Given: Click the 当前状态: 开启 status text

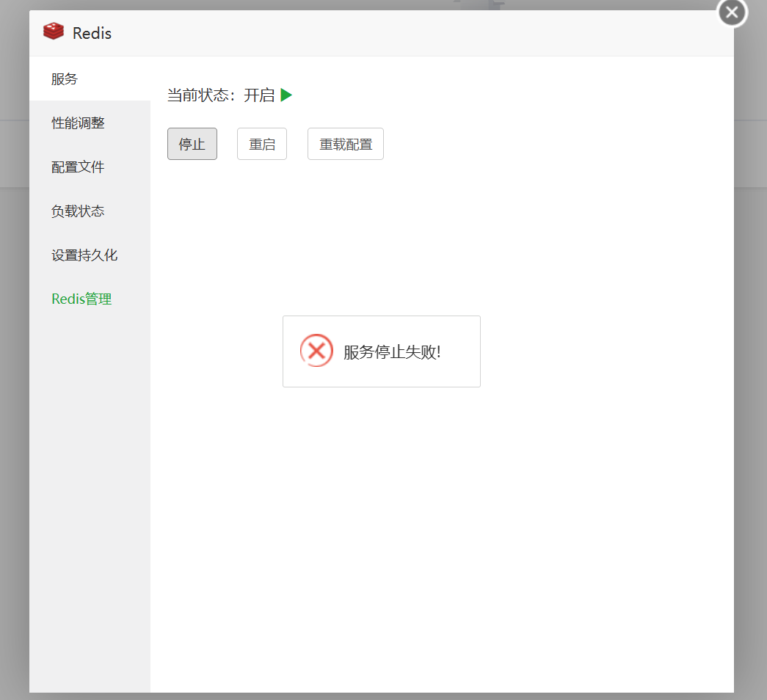Looking at the screenshot, I should pyautogui.click(x=221, y=95).
